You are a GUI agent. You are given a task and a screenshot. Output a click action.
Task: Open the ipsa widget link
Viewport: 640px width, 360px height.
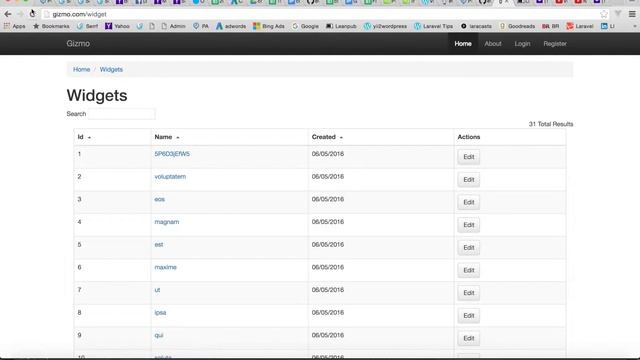[x=160, y=313]
